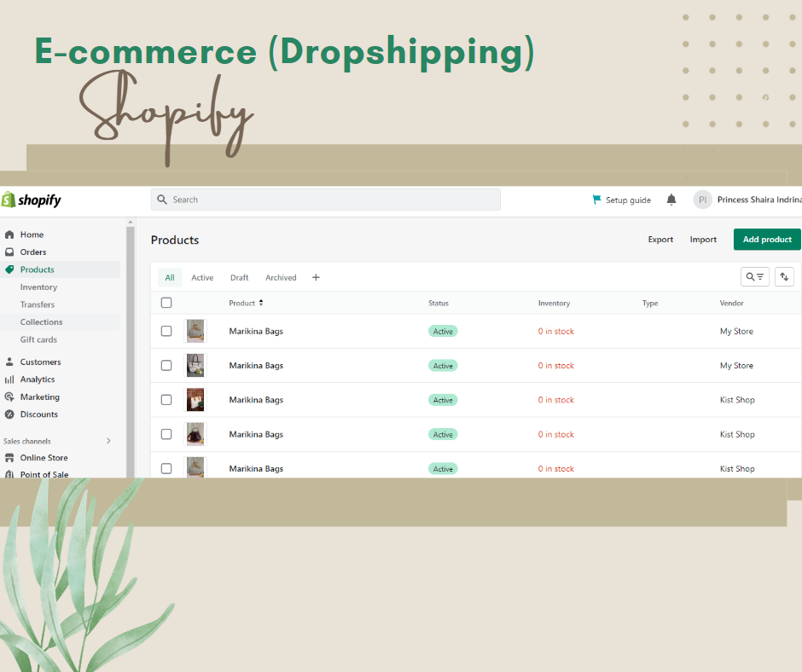Click the Export button
This screenshot has height=672, width=802.
660,240
